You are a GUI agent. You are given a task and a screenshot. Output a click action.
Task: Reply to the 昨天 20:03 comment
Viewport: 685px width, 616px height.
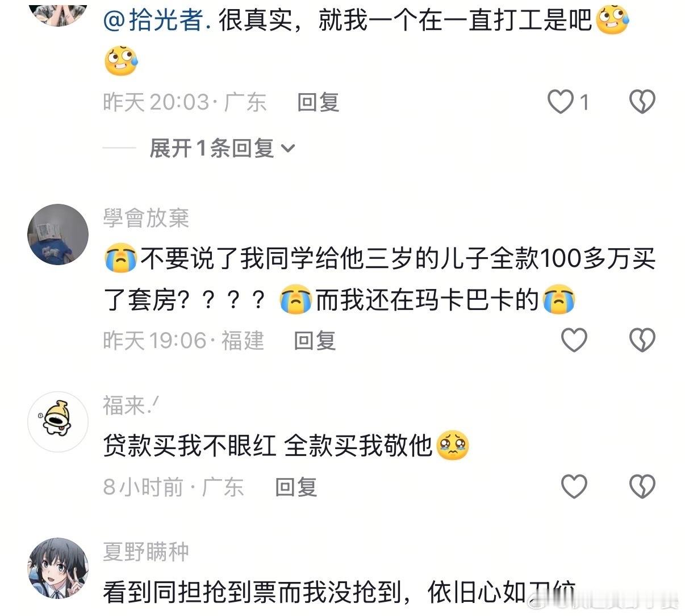click(x=318, y=102)
